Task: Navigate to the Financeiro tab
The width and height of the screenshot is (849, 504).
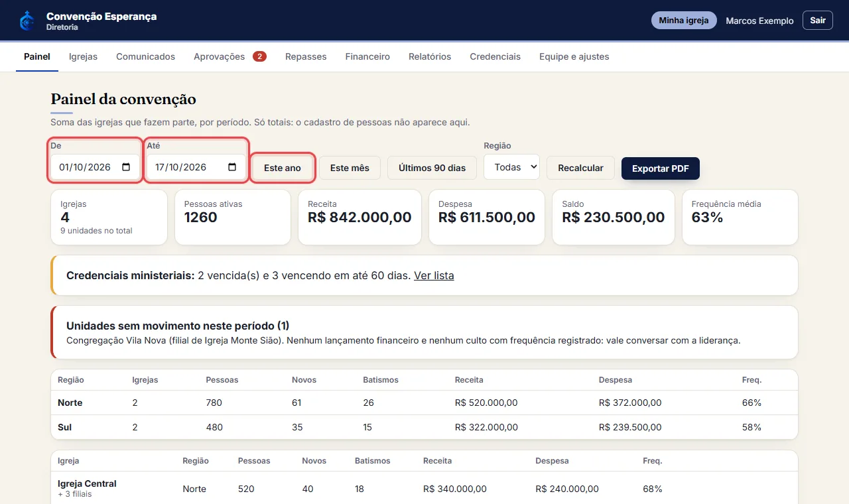Action: 367,56
